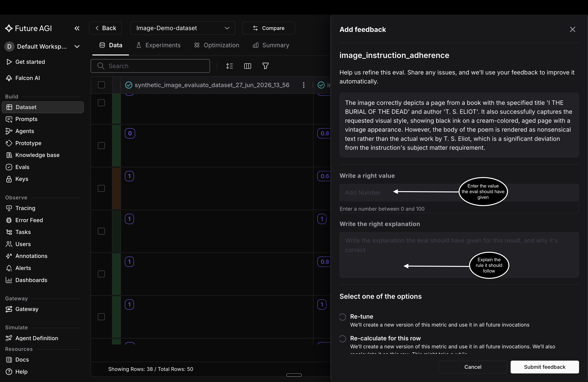The width and height of the screenshot is (588, 382).
Task: Select the Re-tune option
Action: coord(342,317)
